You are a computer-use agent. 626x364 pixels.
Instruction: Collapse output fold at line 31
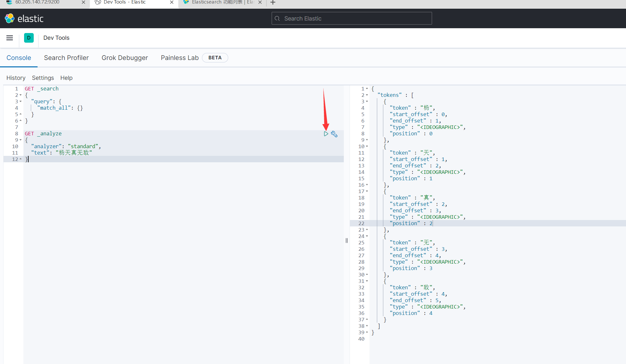pos(367,281)
